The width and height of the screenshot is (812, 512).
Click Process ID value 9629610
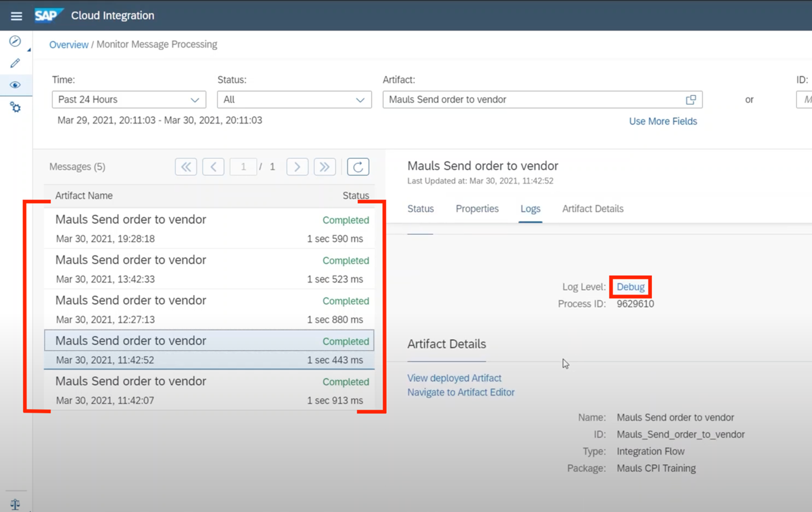pos(635,304)
